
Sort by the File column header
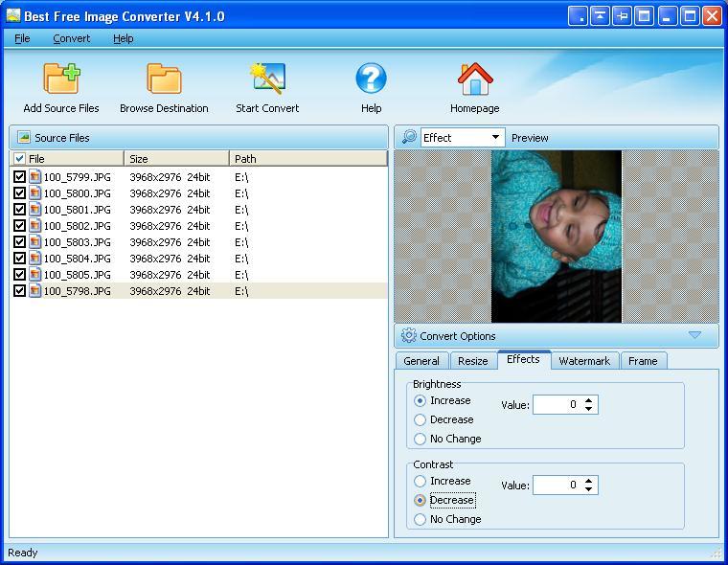click(x=67, y=158)
